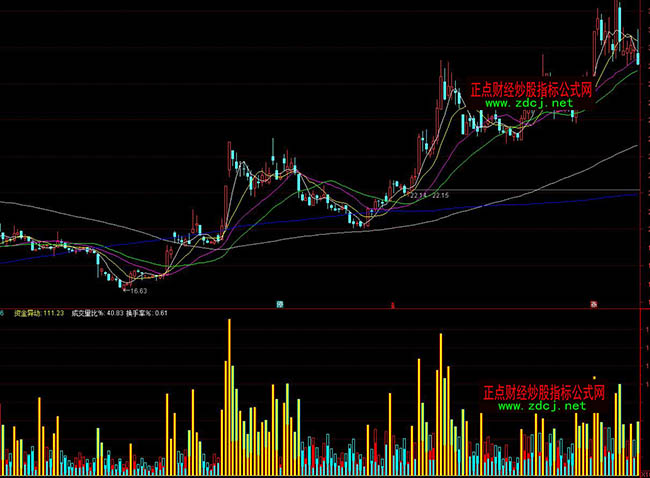Open the lower www.zdcj.net link
Image resolution: width=650 pixels, height=478 pixels.
541,406
